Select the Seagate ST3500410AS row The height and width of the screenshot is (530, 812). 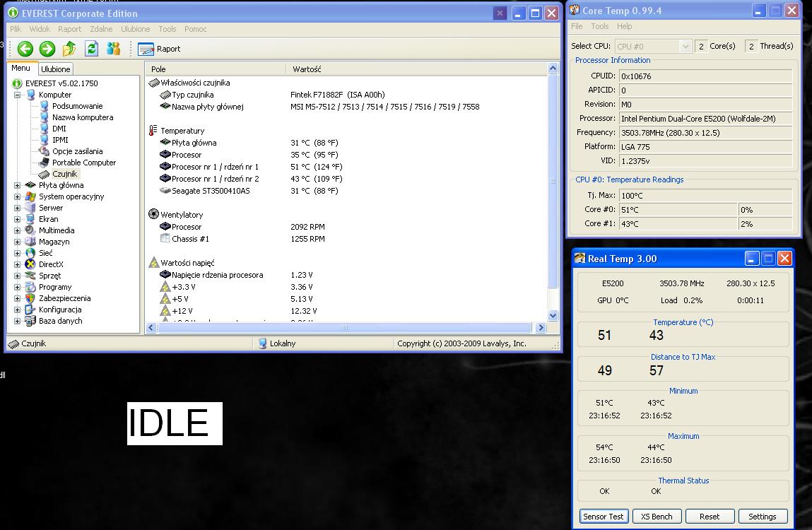point(347,191)
